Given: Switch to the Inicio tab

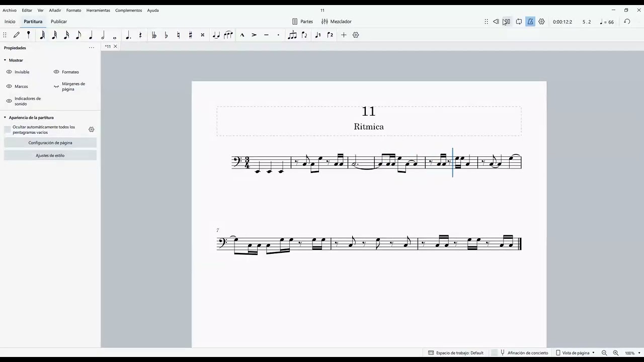Looking at the screenshot, I should (x=10, y=22).
